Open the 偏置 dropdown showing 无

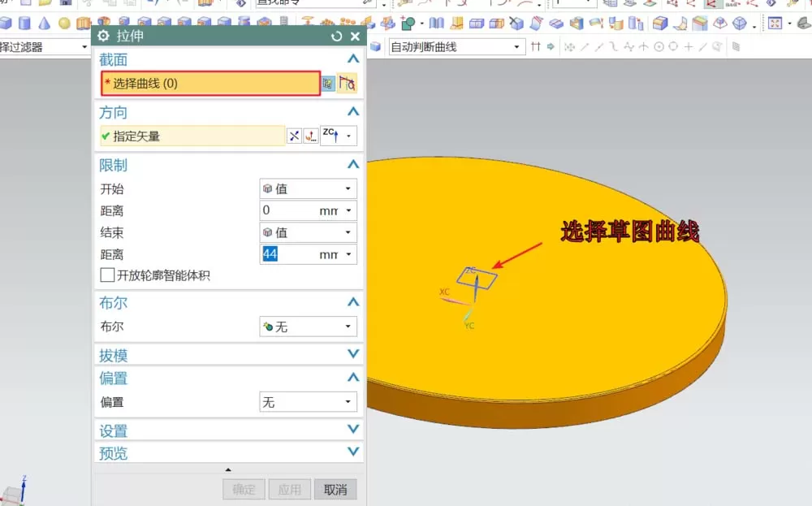(308, 402)
